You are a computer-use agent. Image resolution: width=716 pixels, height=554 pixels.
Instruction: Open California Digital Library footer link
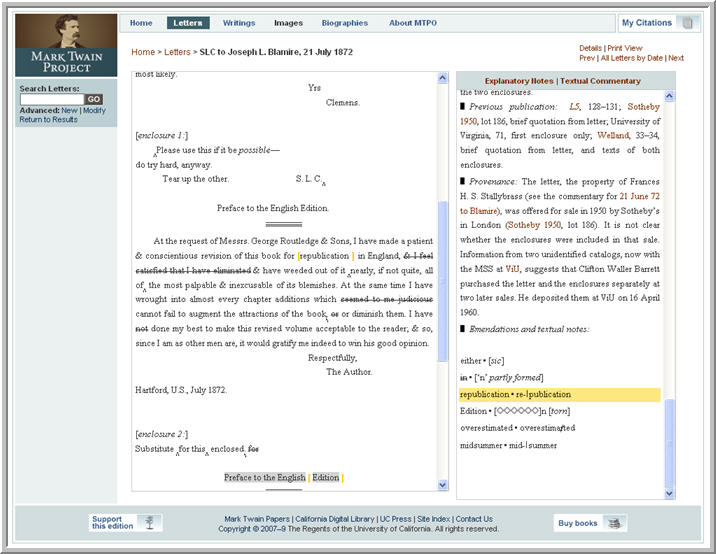335,519
